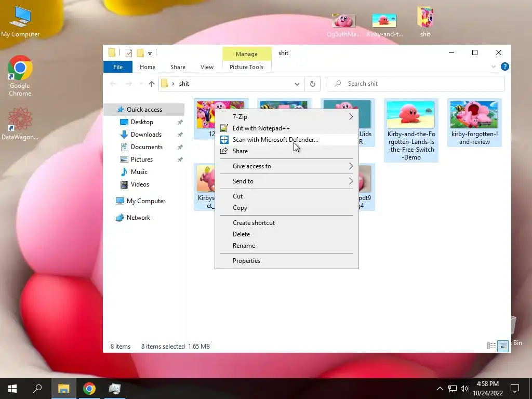The width and height of the screenshot is (532, 399).
Task: Open the Picture Tools tab
Action: point(246,67)
